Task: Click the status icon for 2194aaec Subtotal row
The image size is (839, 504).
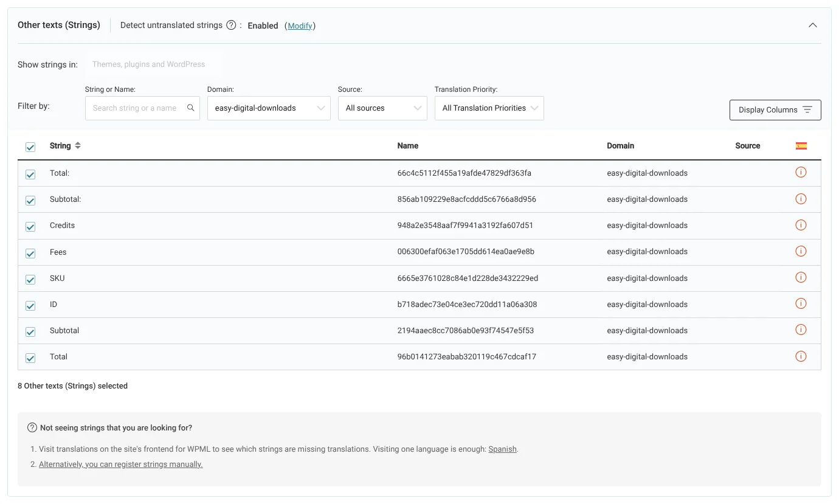Action: (801, 330)
